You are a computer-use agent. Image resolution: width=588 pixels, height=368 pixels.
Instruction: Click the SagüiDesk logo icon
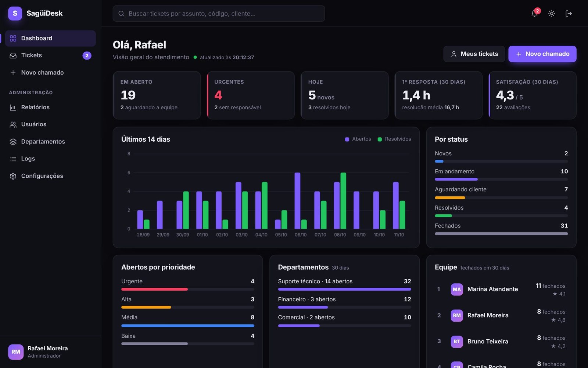[x=15, y=14]
